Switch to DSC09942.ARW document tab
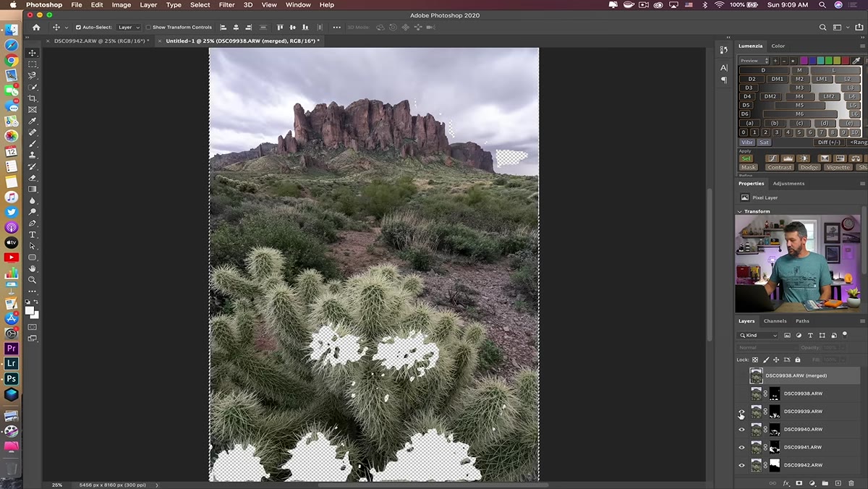Screen dimensions: 868x489 (x=102, y=41)
